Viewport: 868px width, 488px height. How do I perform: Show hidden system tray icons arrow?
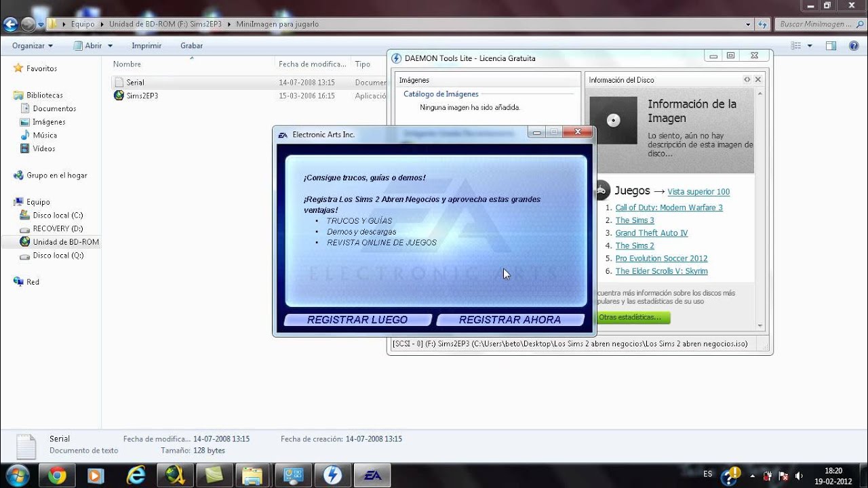tap(752, 475)
